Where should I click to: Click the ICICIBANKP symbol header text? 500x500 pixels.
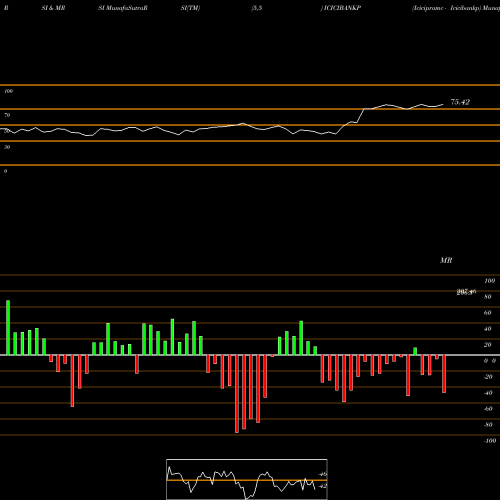[342, 8]
